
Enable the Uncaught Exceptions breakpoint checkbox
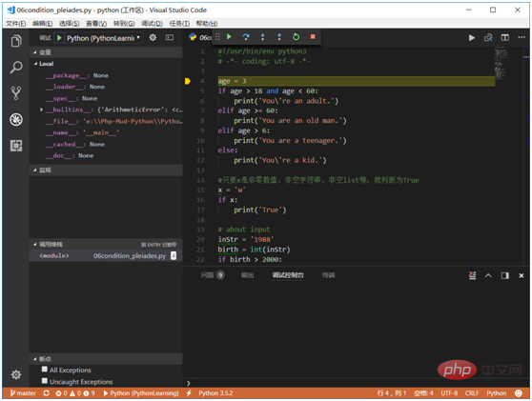point(45,381)
